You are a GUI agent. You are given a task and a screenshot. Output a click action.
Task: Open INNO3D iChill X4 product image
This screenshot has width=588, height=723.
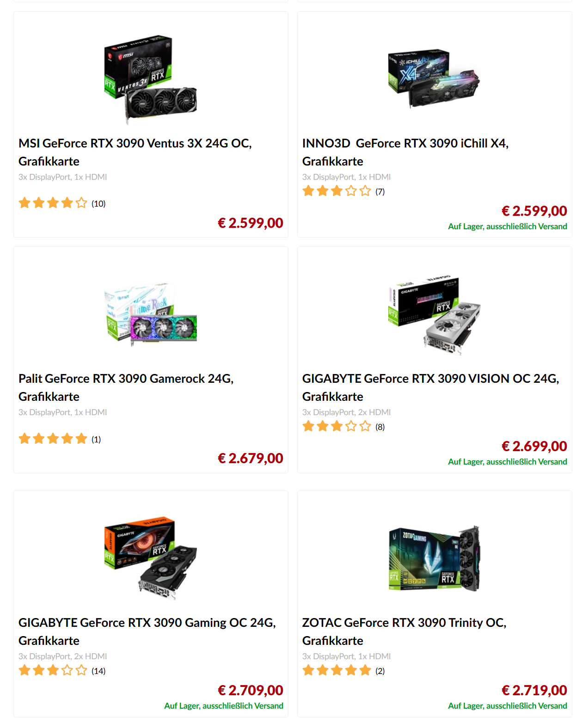434,79
